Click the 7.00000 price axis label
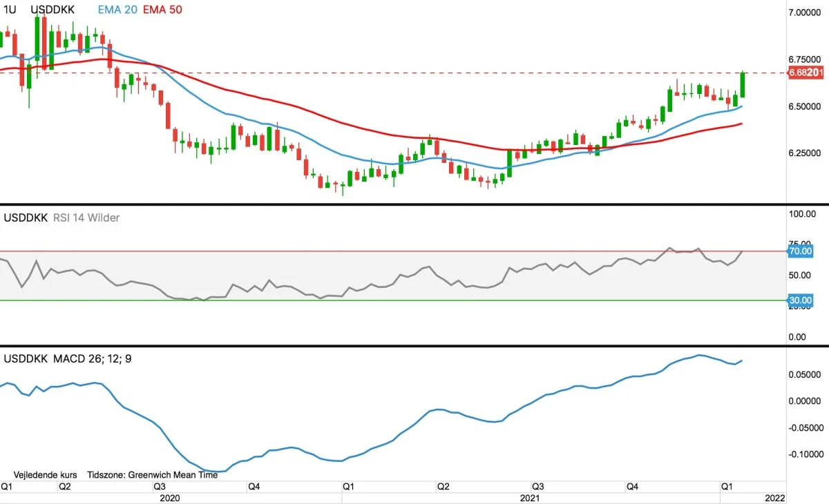 coord(806,12)
